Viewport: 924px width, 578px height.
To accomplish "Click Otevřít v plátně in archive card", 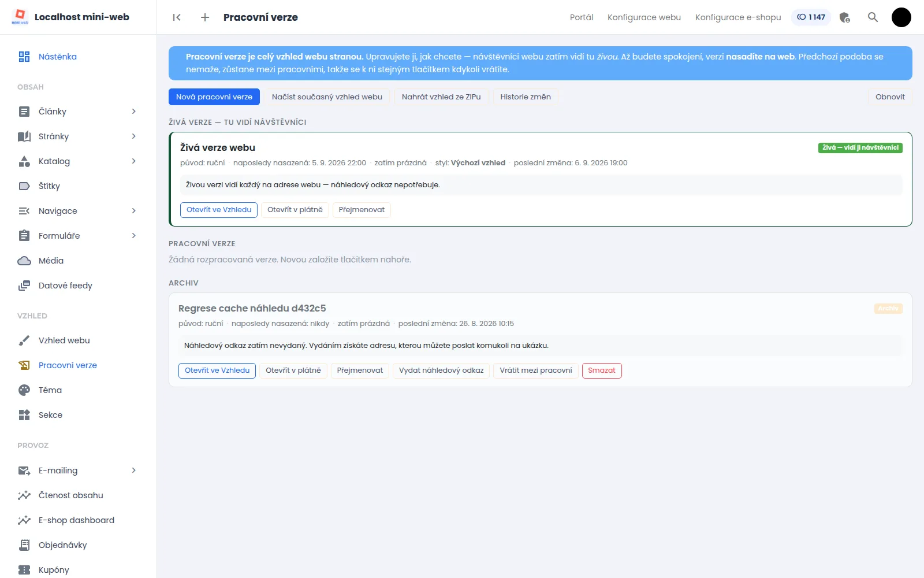I will coord(293,370).
